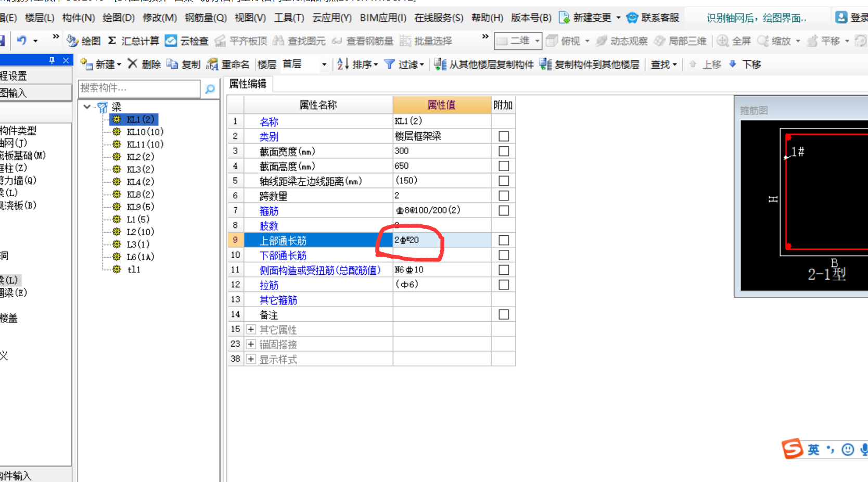Open BIM应用(I) menu

tap(383, 18)
